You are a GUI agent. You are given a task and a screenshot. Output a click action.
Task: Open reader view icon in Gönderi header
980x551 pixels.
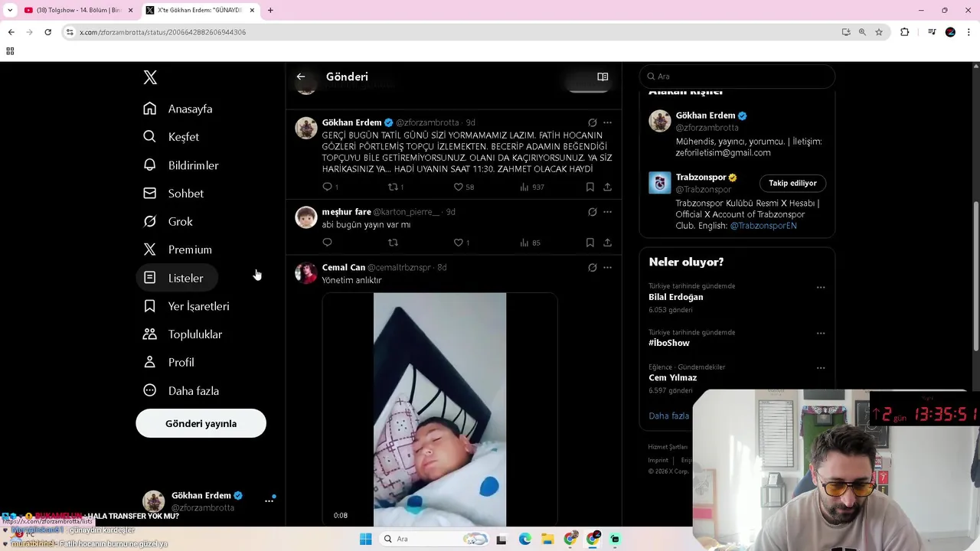point(603,77)
